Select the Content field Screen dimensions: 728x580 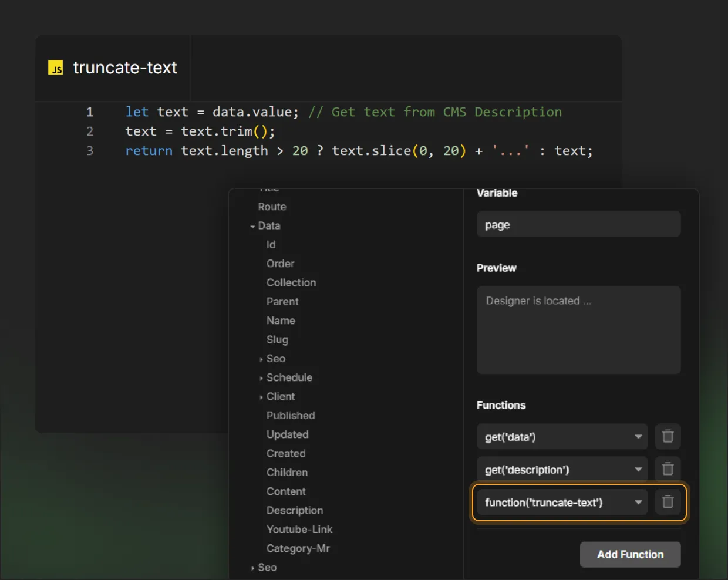[x=286, y=491]
